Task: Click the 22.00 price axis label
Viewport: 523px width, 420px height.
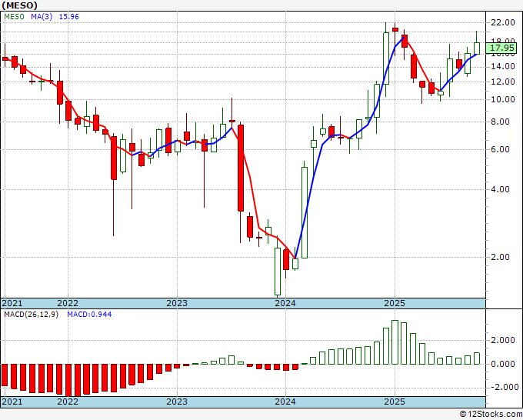Action: pyautogui.click(x=503, y=22)
